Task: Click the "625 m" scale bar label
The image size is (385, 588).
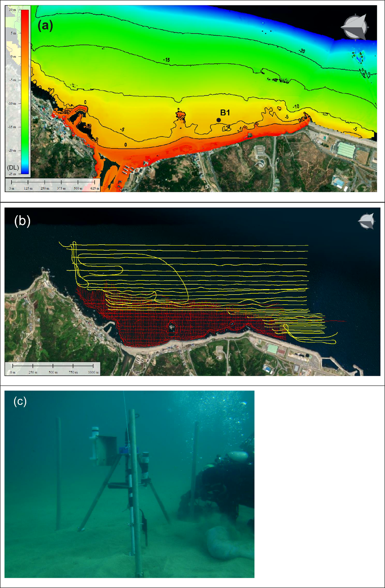Action: click(95, 188)
